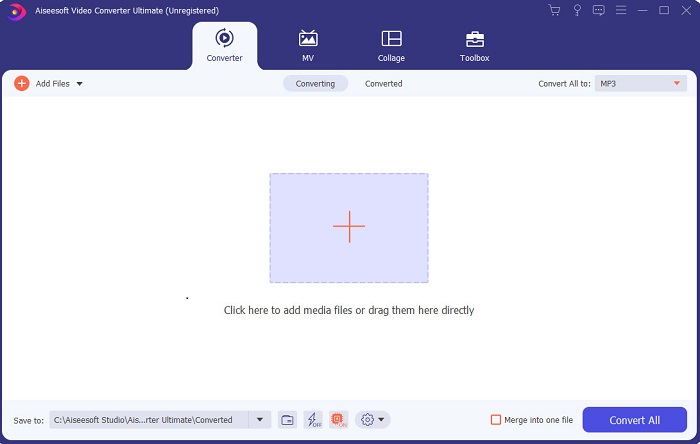
Task: Close the Aiseesoft Video Converter window
Action: (x=686, y=10)
